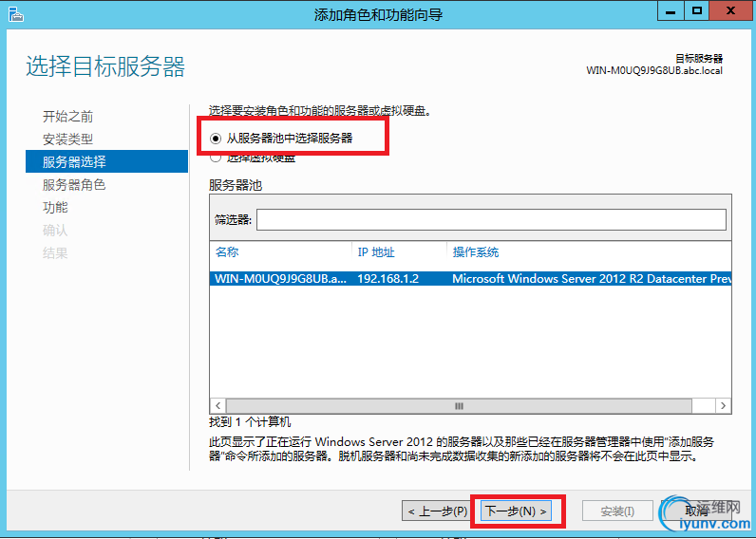Sort server pool by IP 地址 column
This screenshot has height=539, width=756.
pos(376,251)
